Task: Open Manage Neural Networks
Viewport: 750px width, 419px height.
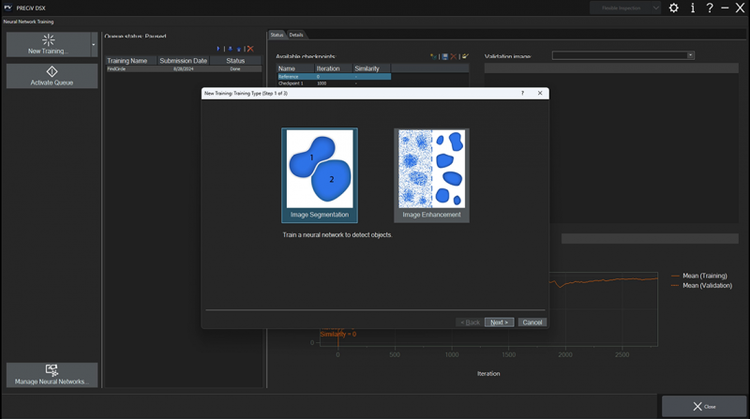Action: 52,375
